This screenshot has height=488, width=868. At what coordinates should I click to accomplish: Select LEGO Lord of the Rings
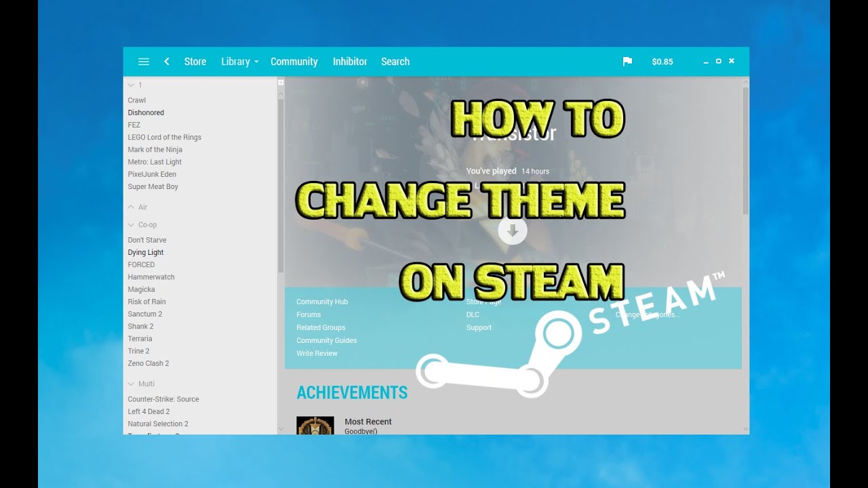pos(165,137)
